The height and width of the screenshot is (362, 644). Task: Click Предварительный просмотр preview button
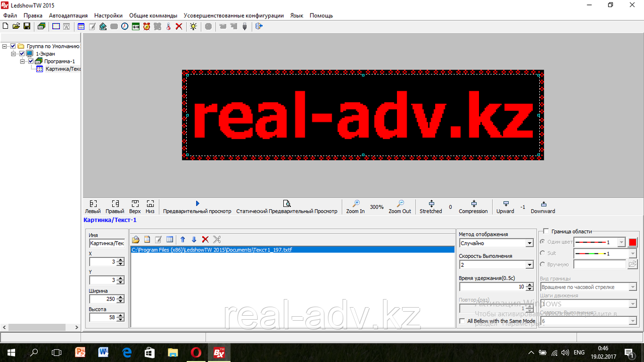(197, 206)
